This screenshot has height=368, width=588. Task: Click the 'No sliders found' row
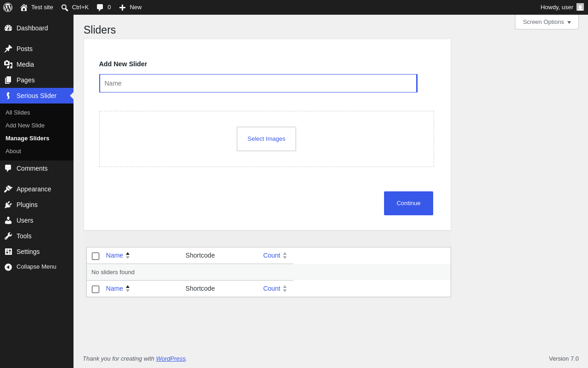tap(269, 272)
